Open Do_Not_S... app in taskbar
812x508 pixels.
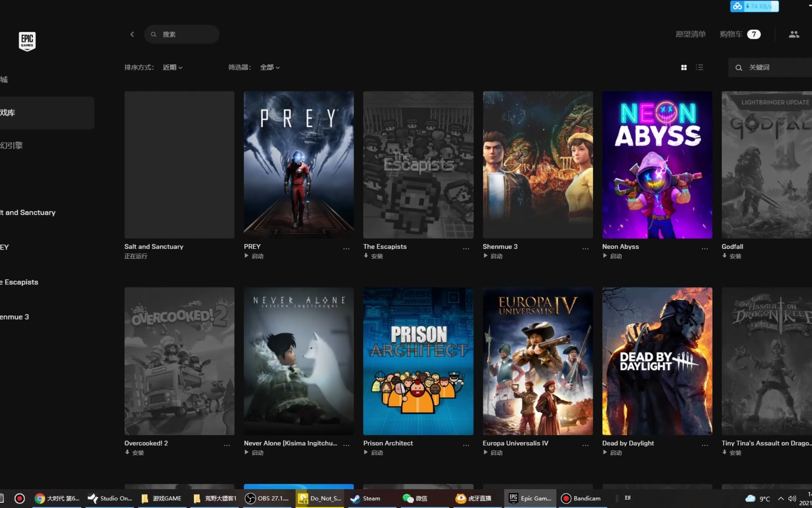pyautogui.click(x=320, y=498)
